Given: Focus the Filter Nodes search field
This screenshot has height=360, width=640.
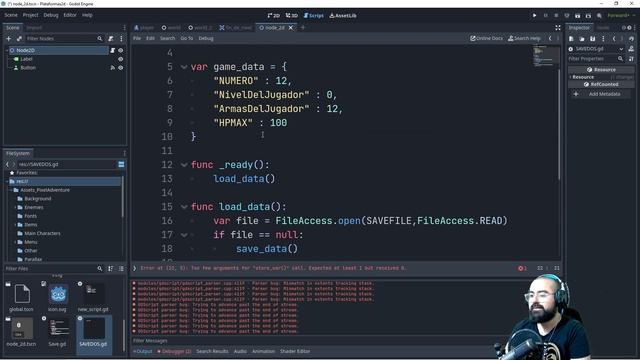Looking at the screenshot, I should [x=64, y=38].
